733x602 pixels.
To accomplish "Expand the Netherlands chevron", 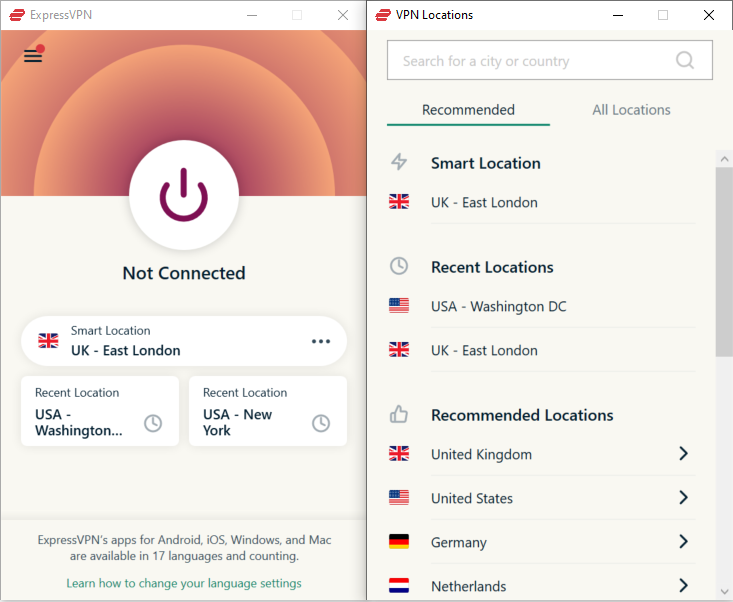I will click(x=683, y=585).
